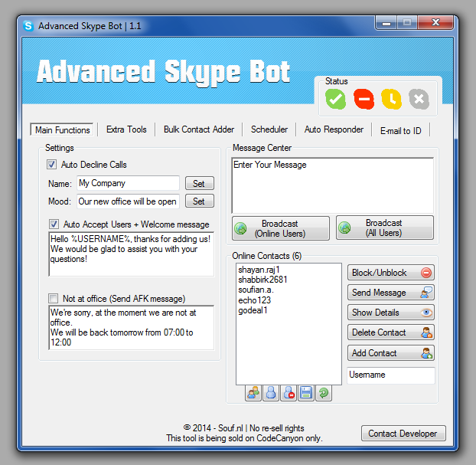Select shabbirk2681 in Online Contacts list
This screenshot has height=465, width=476.
(x=264, y=280)
